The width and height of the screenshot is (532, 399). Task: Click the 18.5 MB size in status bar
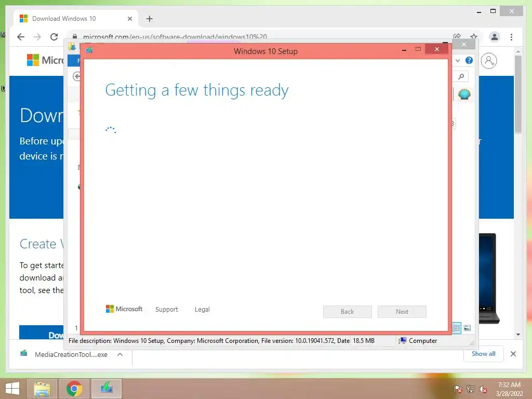[x=364, y=341]
